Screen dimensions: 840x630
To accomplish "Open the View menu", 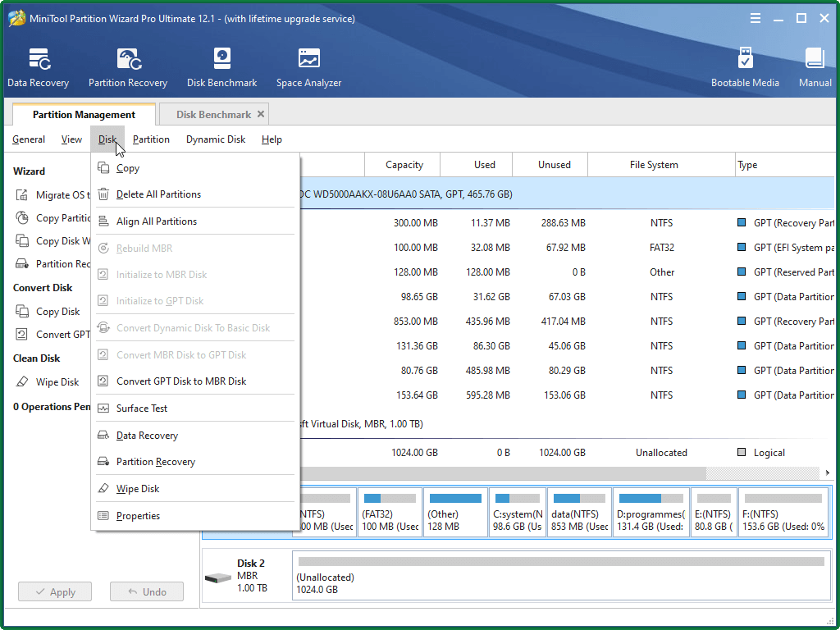I will 72,139.
